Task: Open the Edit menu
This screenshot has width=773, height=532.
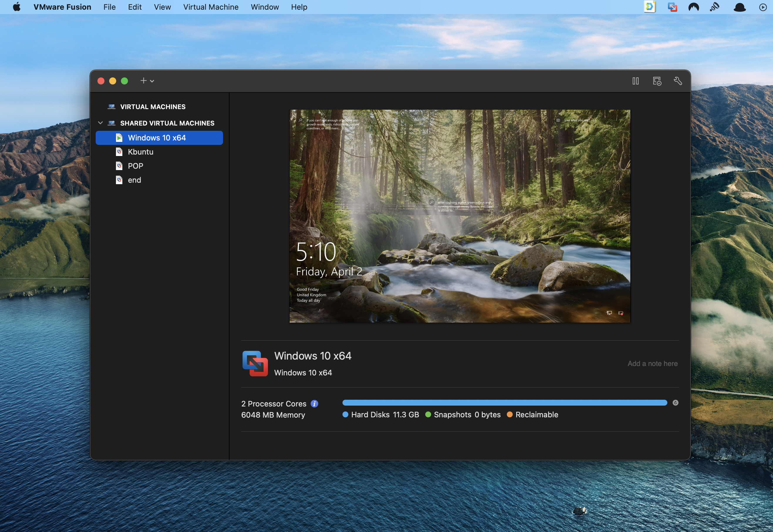Action: coord(135,7)
